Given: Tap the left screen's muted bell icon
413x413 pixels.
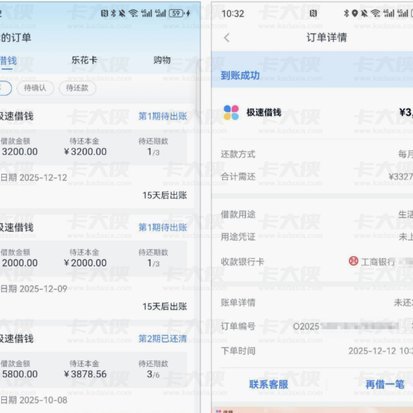Looking at the screenshot, I should 122,13.
